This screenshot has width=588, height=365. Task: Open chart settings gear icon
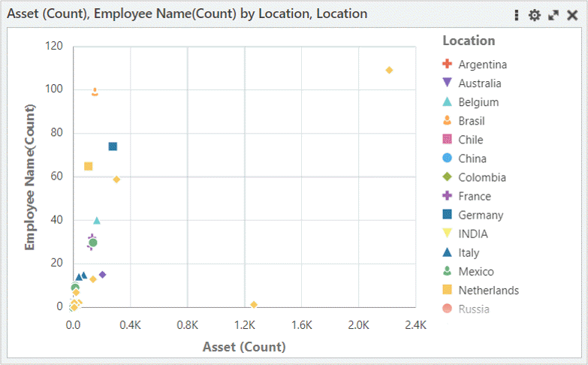point(535,15)
